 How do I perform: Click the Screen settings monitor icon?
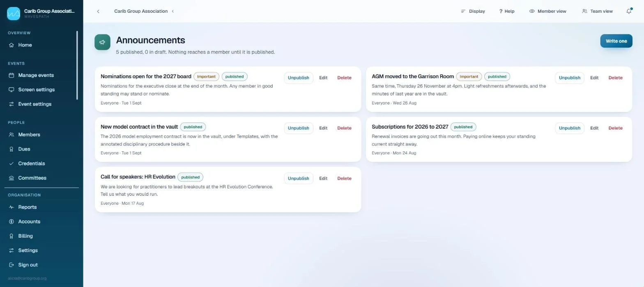[x=11, y=90]
